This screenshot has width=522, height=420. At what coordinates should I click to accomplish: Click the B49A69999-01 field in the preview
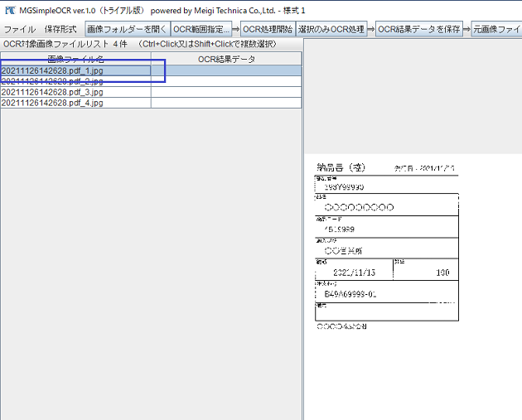coord(350,294)
